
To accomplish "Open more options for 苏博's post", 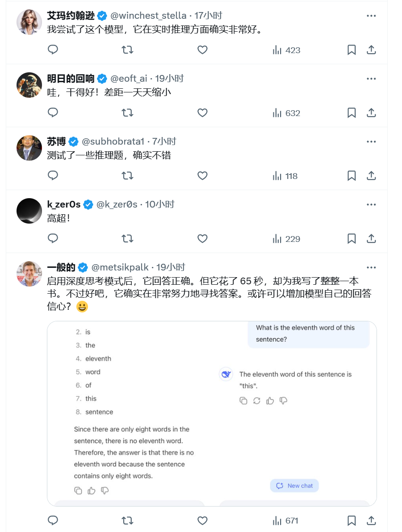I will [x=371, y=141].
